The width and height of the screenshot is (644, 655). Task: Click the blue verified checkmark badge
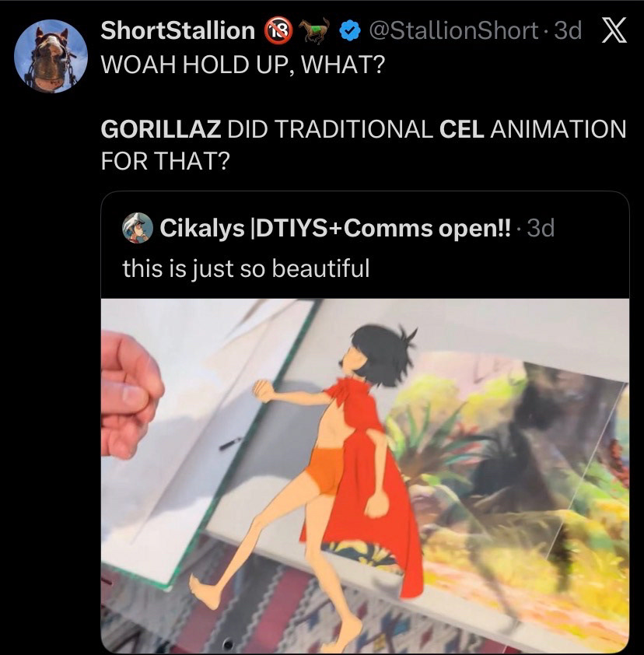coord(350,30)
